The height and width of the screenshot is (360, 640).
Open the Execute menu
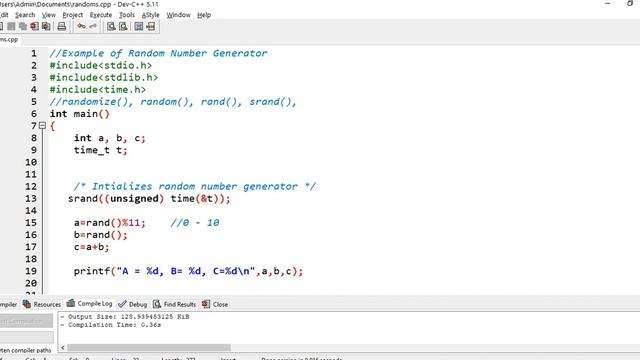(101, 15)
